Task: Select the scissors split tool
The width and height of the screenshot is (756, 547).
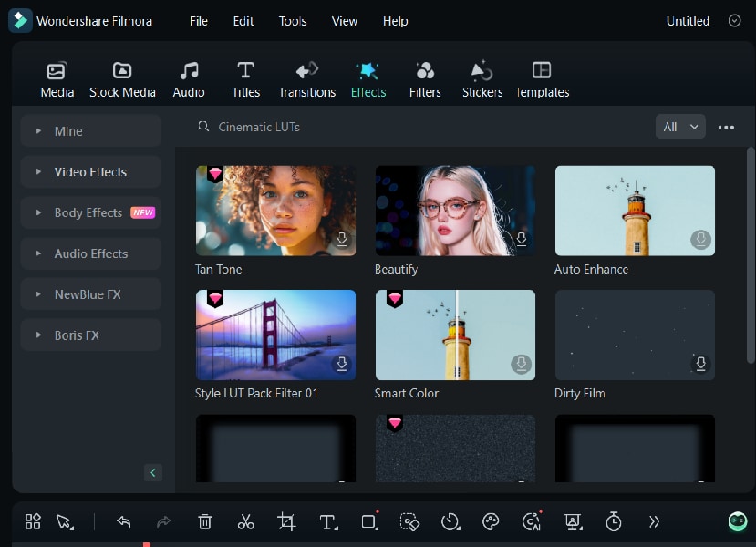Action: (245, 521)
